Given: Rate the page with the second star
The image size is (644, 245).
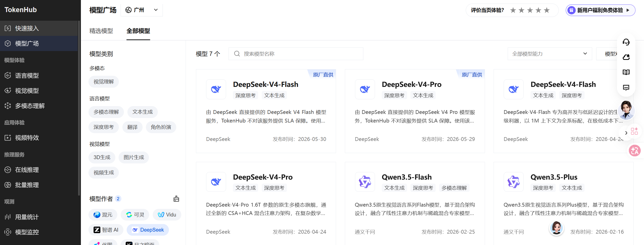Looking at the screenshot, I should tap(521, 10).
